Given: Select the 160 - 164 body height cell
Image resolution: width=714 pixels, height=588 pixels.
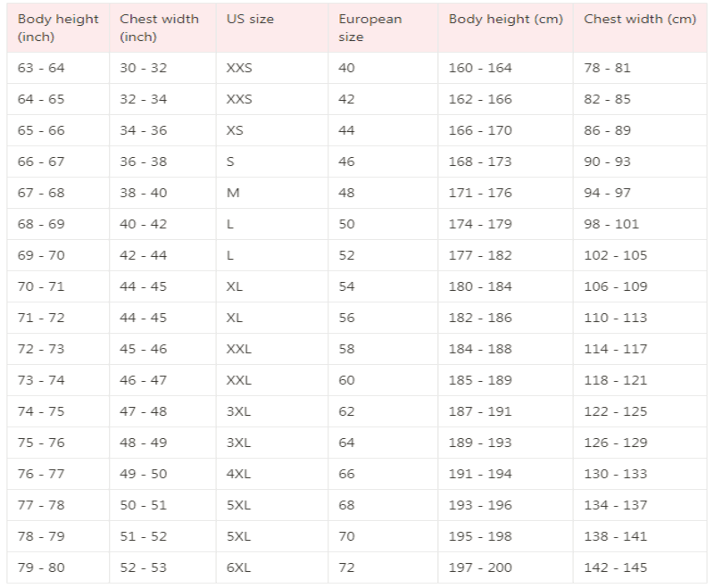Looking at the screenshot, I should (x=505, y=68).
